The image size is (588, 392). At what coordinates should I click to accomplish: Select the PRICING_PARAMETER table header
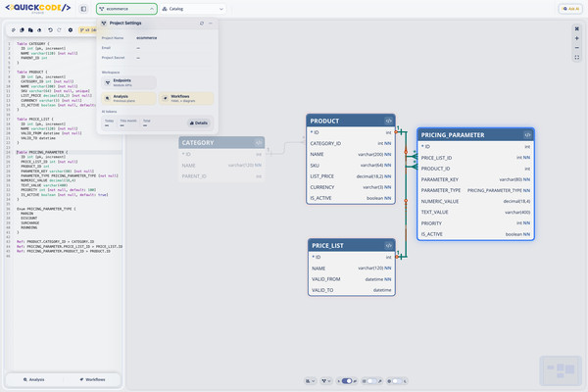point(475,135)
